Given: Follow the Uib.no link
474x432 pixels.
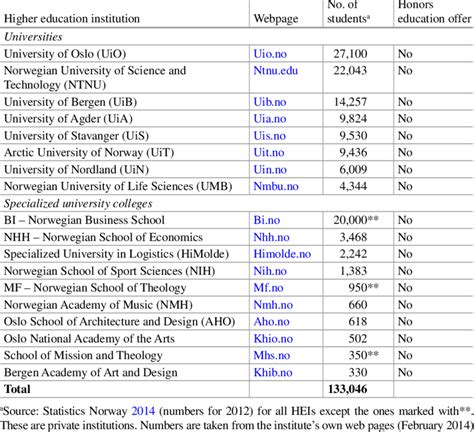Looking at the screenshot, I should click(270, 102).
